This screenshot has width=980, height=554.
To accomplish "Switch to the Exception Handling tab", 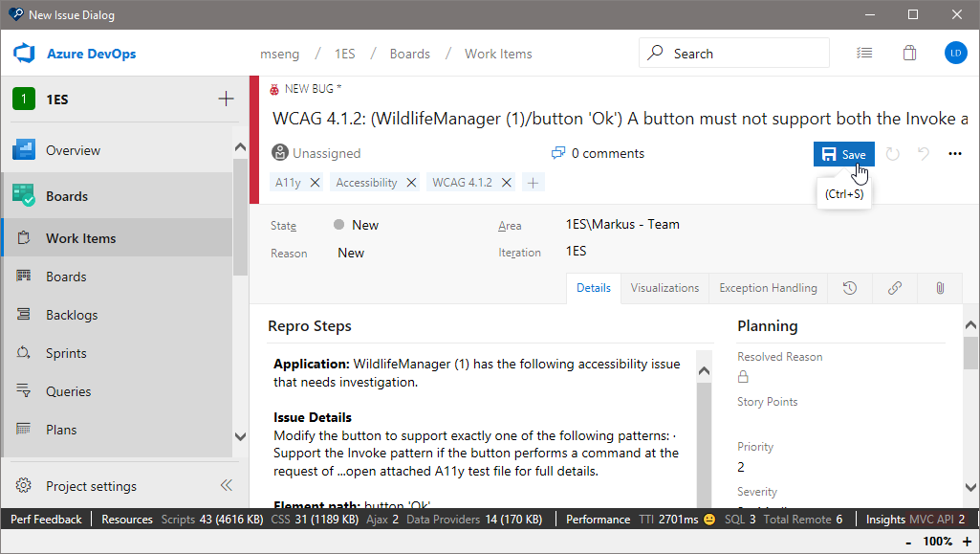I will 768,288.
